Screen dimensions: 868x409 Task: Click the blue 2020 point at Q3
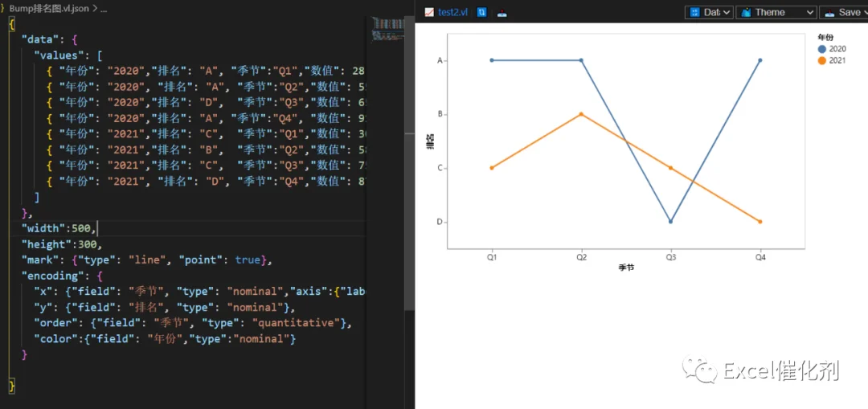click(x=670, y=222)
